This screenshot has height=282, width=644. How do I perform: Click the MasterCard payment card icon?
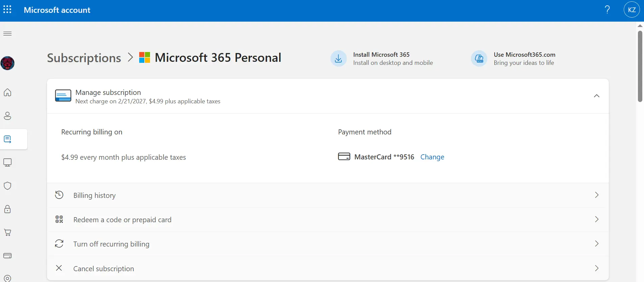[344, 156]
